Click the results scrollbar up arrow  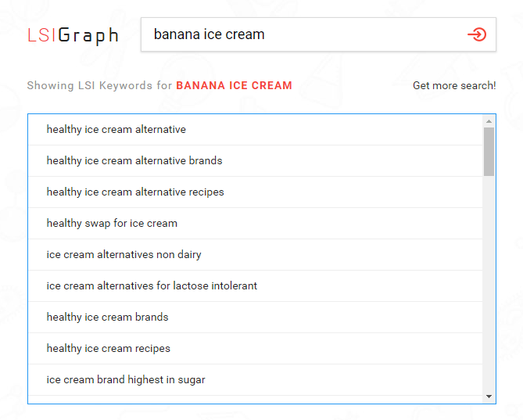(489, 121)
